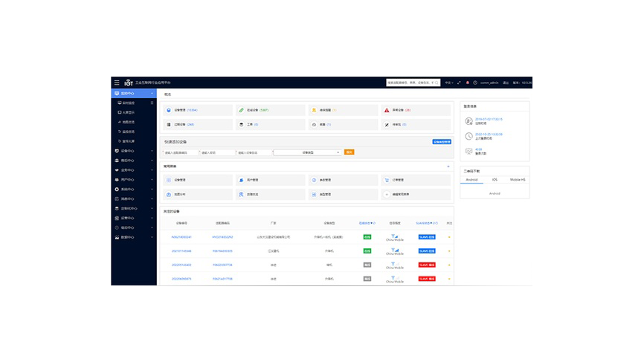Click the blue SLAVE badge for device 202101145548
Image resolution: width=644 pixels, height=362 pixels.
click(x=427, y=251)
